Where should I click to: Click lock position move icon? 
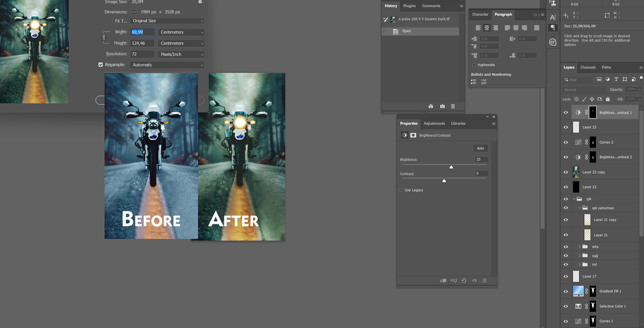pos(592,99)
